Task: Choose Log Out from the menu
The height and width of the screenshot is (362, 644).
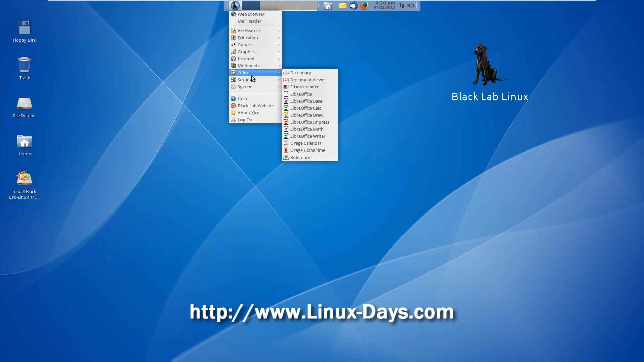Action: [256, 120]
